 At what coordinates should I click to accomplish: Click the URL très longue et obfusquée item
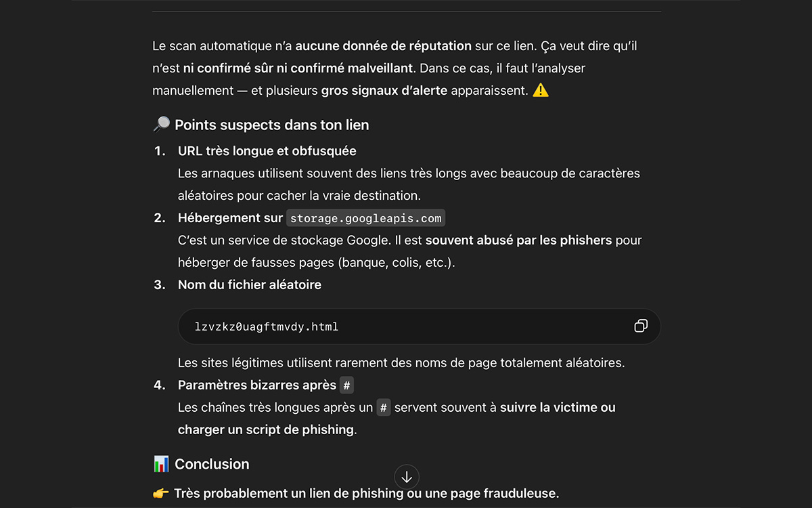point(267,150)
